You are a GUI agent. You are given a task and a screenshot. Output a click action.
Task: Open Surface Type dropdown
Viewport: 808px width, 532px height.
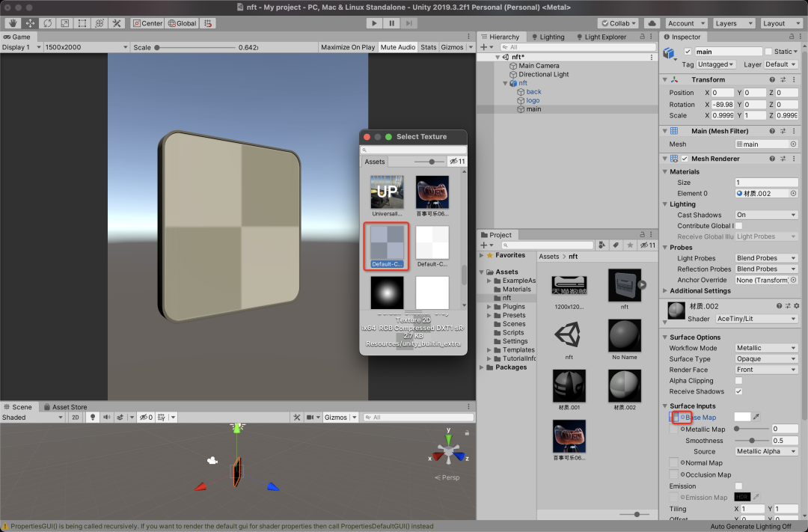pyautogui.click(x=766, y=359)
